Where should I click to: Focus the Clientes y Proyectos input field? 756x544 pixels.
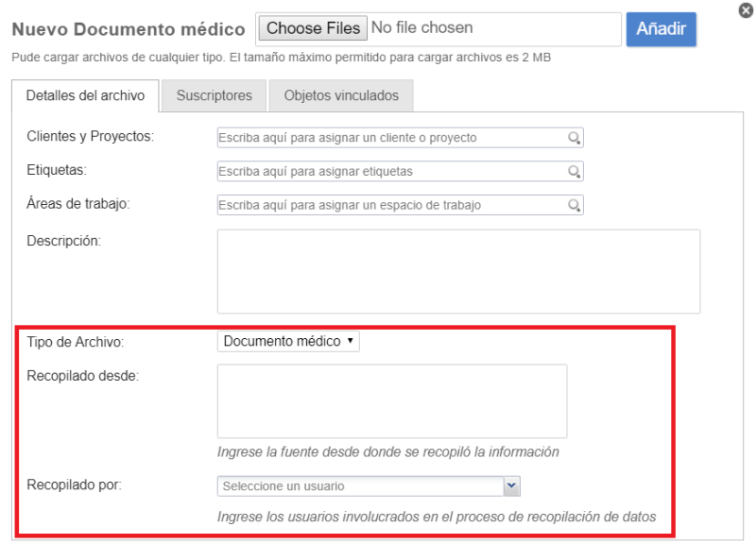pyautogui.click(x=391, y=138)
